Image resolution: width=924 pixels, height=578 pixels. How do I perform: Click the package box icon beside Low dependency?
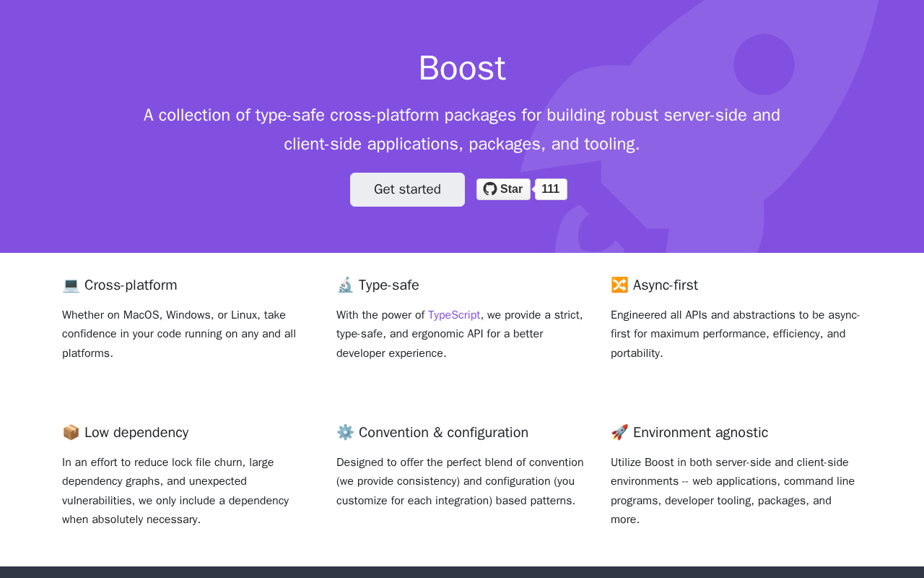click(71, 433)
